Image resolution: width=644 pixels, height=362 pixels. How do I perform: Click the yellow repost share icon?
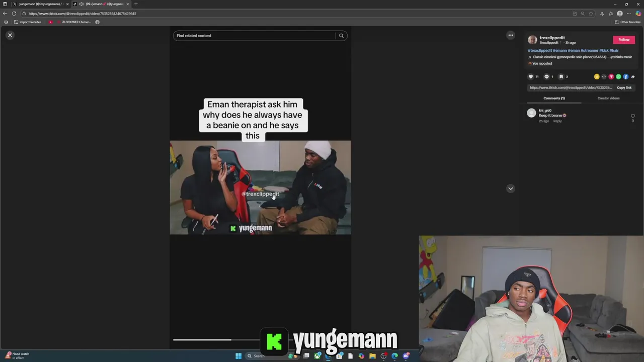tap(597, 77)
